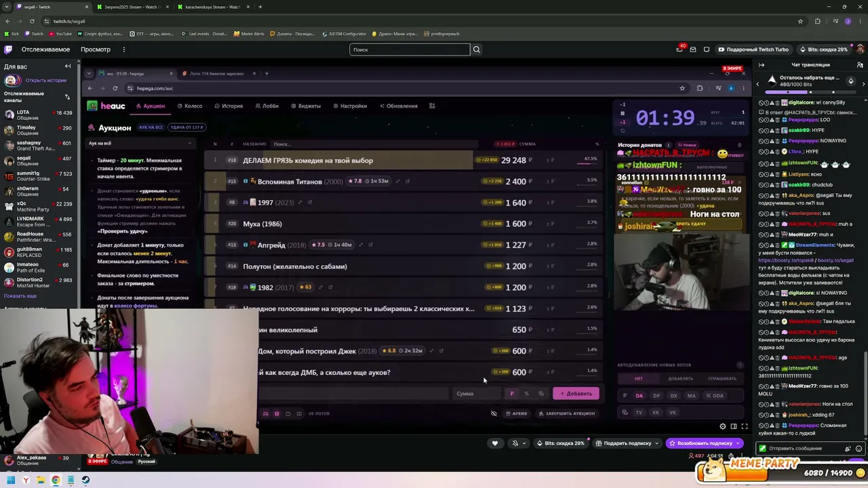Click the chat emote picker icon
Image resolution: width=868 pixels, height=488 pixels.
click(859, 449)
